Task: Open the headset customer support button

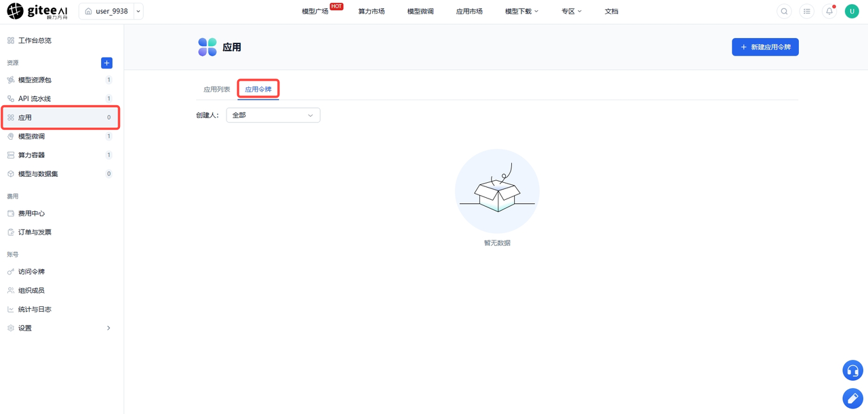Action: (x=852, y=371)
